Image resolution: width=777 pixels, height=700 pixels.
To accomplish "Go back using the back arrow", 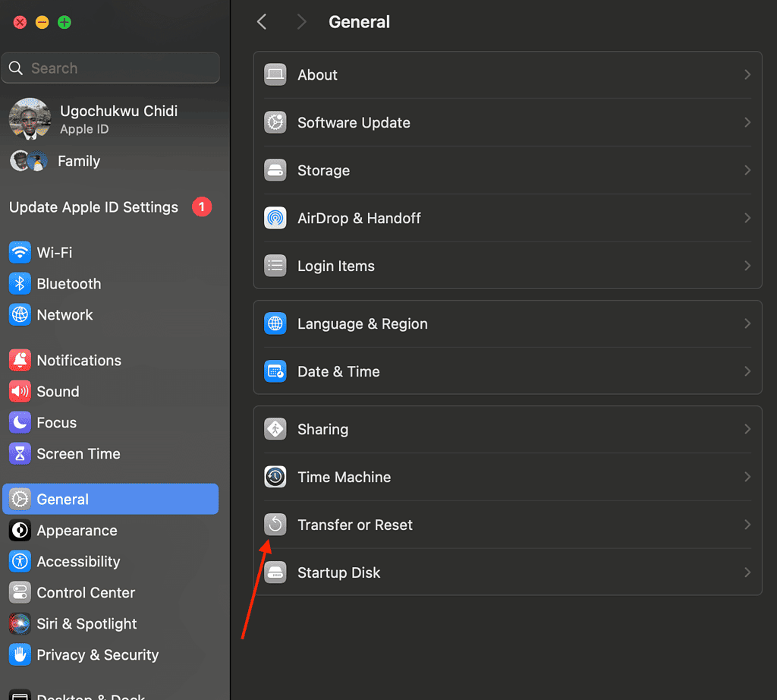I will tap(262, 22).
